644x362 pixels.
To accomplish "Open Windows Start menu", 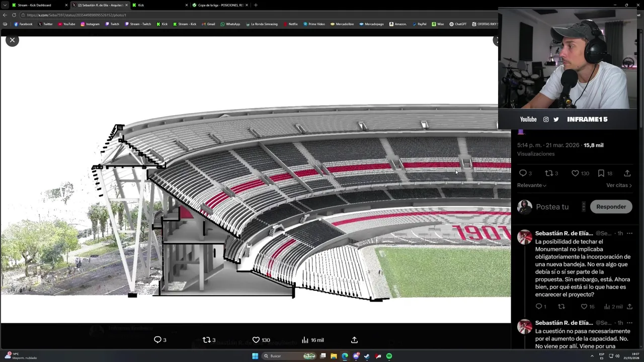I will 255,356.
